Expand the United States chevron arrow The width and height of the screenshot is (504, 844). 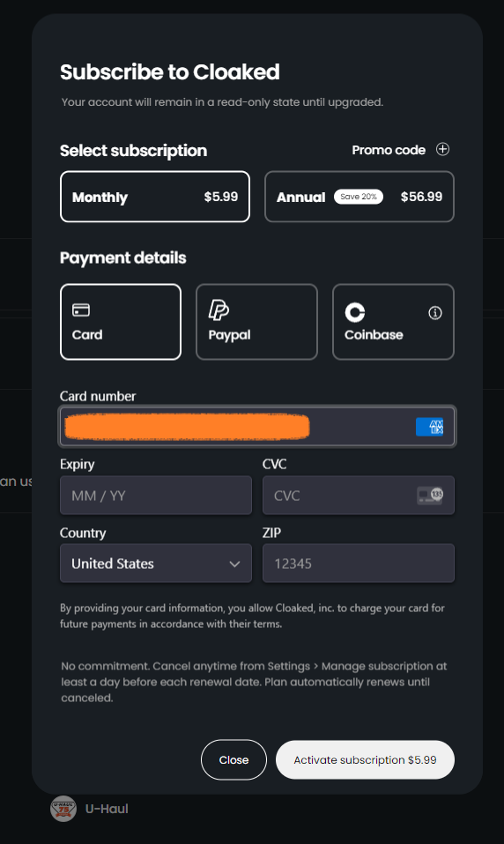234,564
